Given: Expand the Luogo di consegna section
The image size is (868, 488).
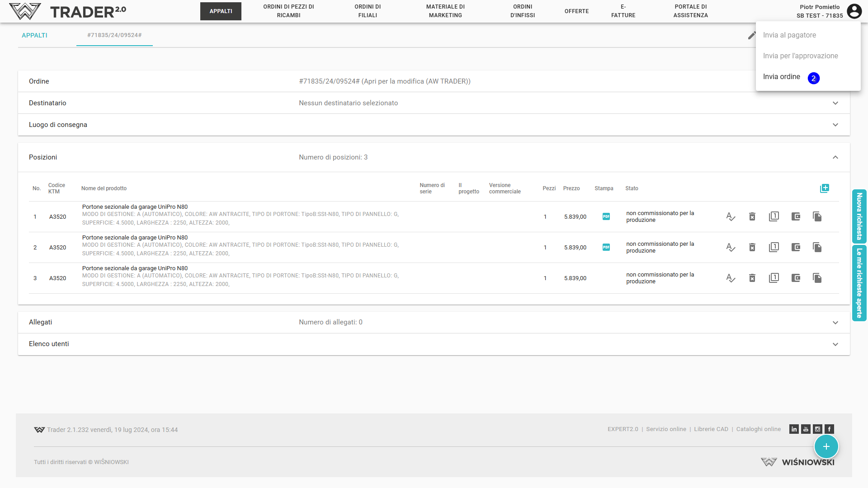Looking at the screenshot, I should (835, 125).
